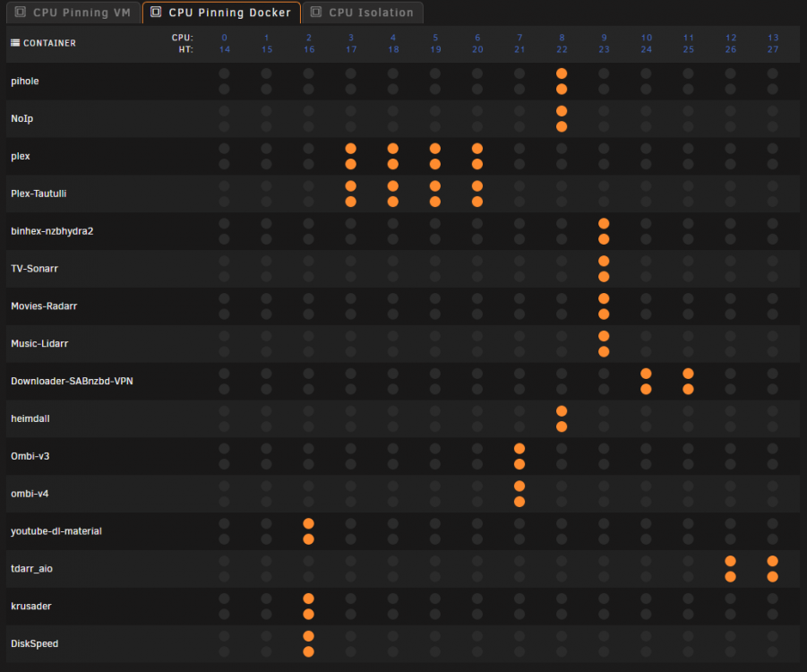Screen dimensions: 807x672
Task: Unpin binhex-nzbhydra2 from CPU 9
Action: click(604, 223)
